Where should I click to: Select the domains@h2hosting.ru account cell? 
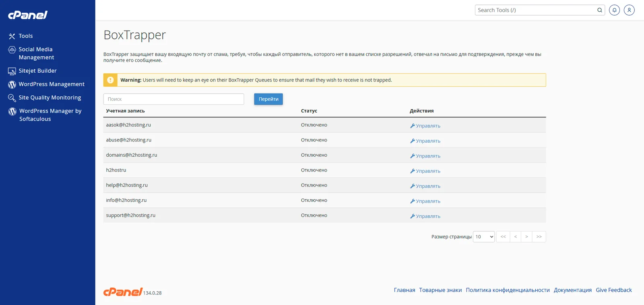click(132, 155)
